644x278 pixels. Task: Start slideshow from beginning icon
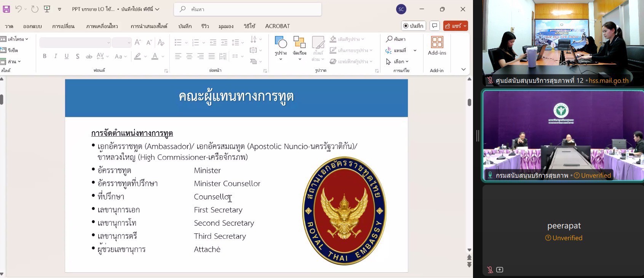point(47,9)
